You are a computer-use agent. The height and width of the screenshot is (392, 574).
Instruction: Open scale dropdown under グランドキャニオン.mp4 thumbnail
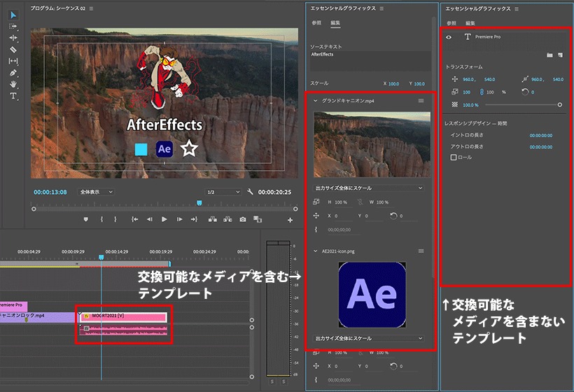click(x=369, y=188)
